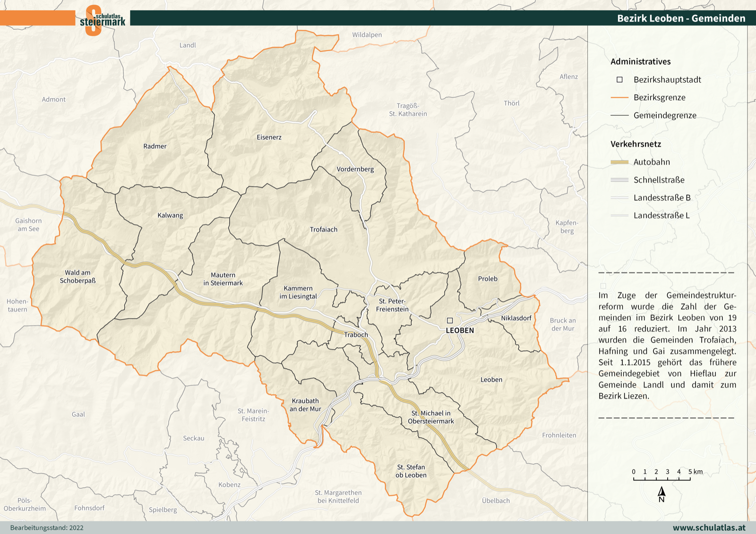Image resolution: width=756 pixels, height=534 pixels.
Task: Click the Bearbeitungsstand: 2022 footer text
Action: [x=47, y=528]
